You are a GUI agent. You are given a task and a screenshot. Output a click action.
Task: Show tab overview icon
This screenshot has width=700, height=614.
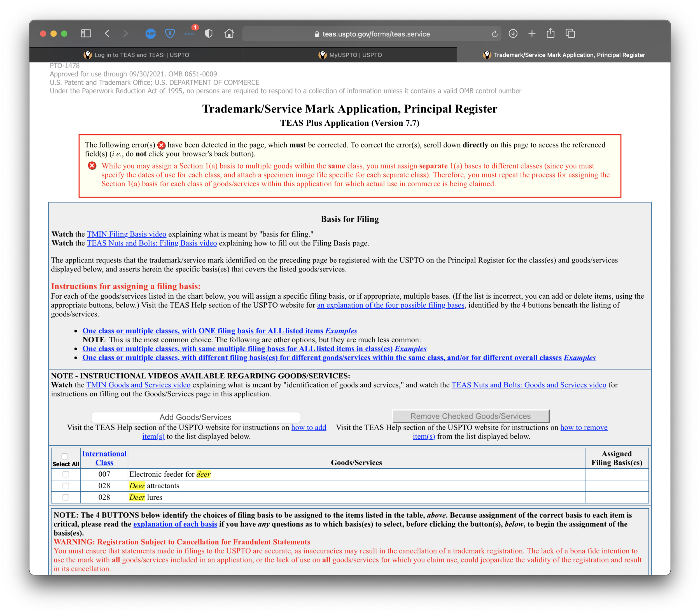[x=570, y=34]
